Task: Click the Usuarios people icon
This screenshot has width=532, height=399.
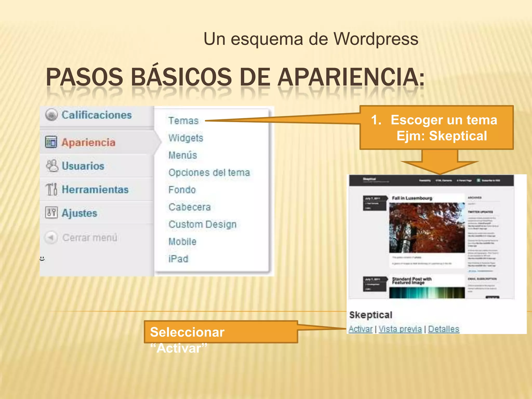Action: 52,166
